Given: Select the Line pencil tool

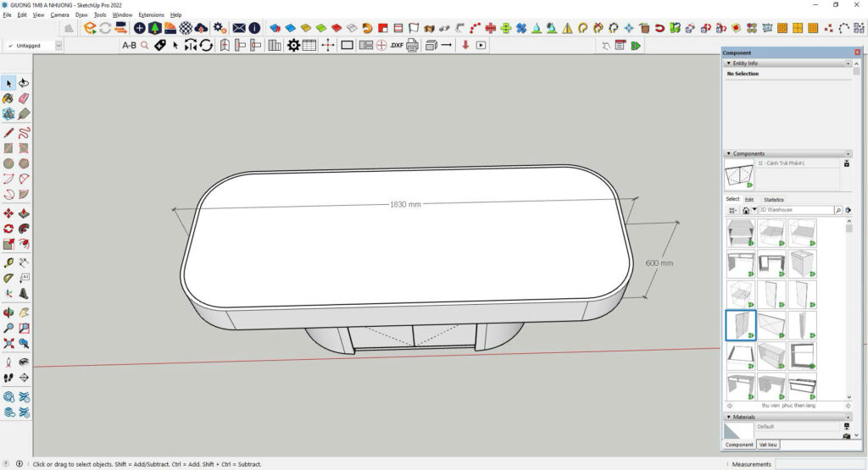Looking at the screenshot, I should [8, 133].
